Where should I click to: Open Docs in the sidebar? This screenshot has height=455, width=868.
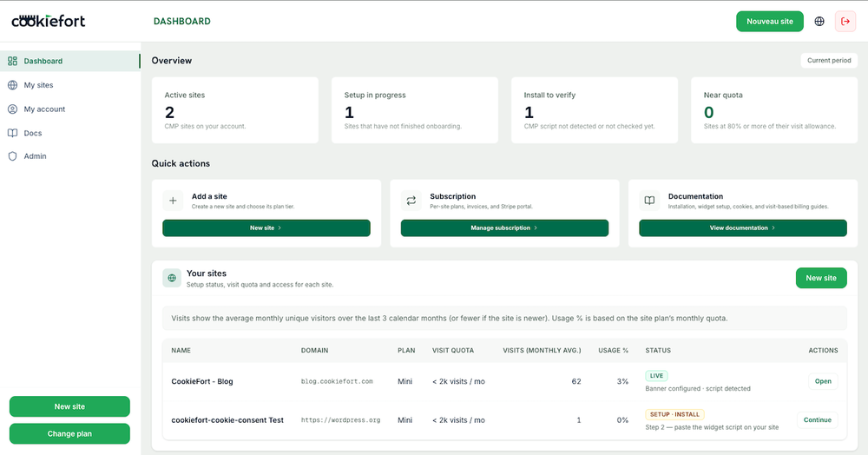(x=70, y=133)
